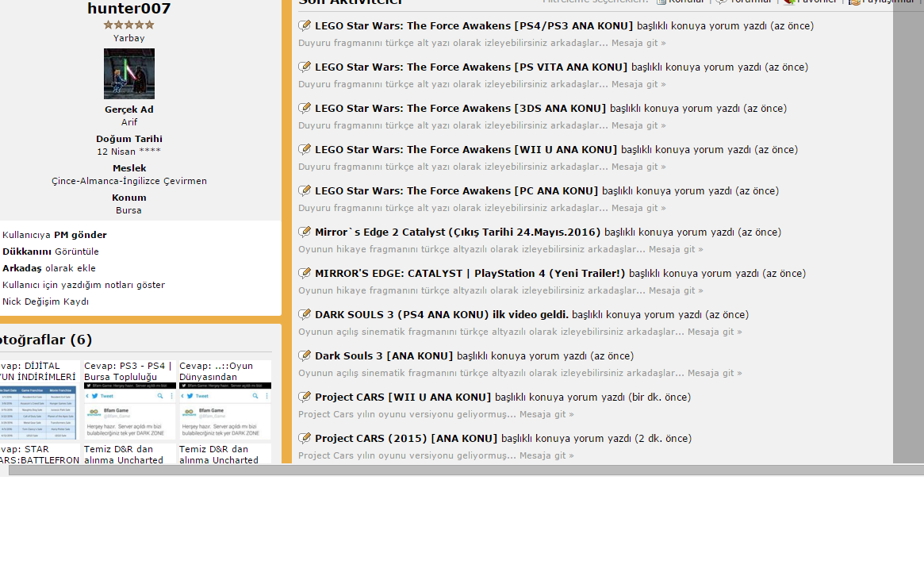Image resolution: width=924 pixels, height=580 pixels.
Task: Click the birth date '12 Nisan ****'
Action: click(x=129, y=152)
